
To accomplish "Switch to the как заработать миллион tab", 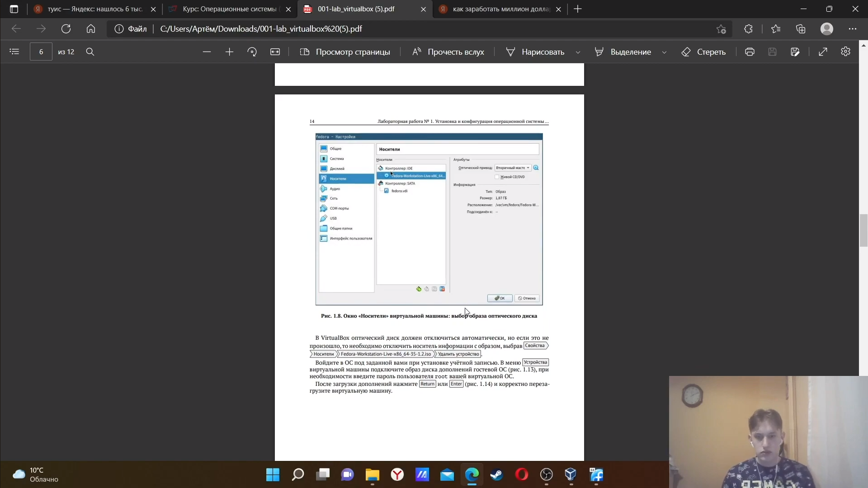I will pos(500,9).
